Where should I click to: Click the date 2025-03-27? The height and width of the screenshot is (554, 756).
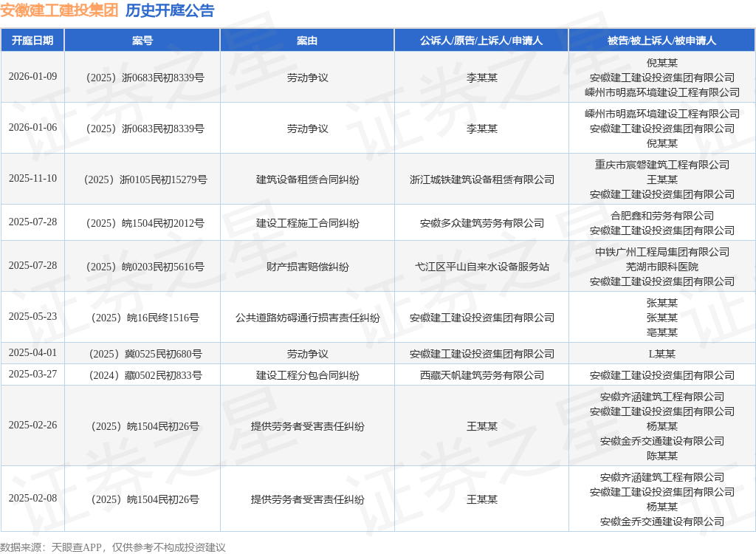click(x=32, y=375)
